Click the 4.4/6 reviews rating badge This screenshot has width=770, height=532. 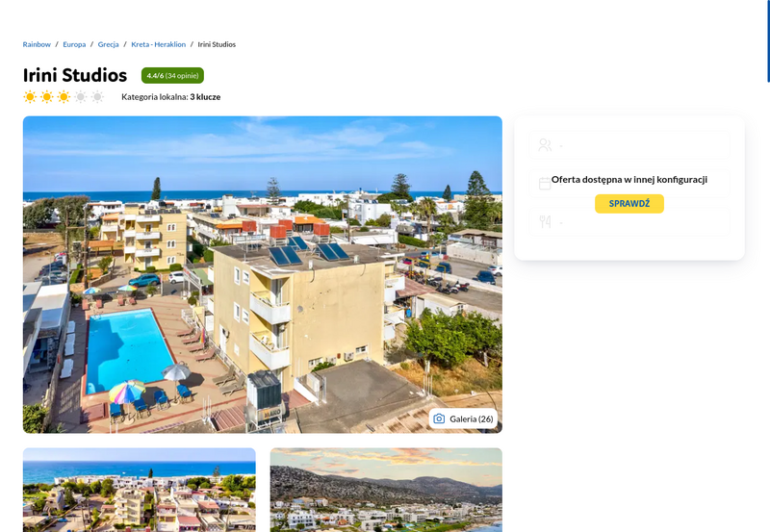[172, 76]
